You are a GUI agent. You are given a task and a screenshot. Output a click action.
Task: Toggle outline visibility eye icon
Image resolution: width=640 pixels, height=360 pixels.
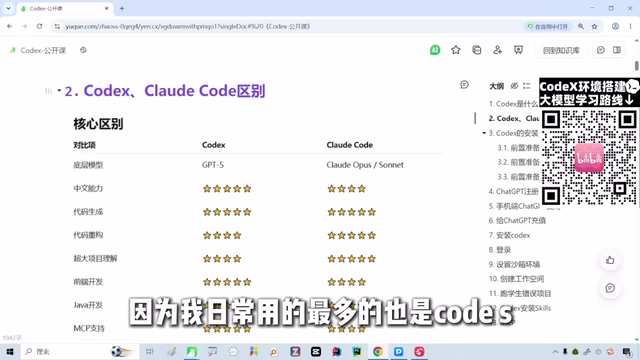514,86
